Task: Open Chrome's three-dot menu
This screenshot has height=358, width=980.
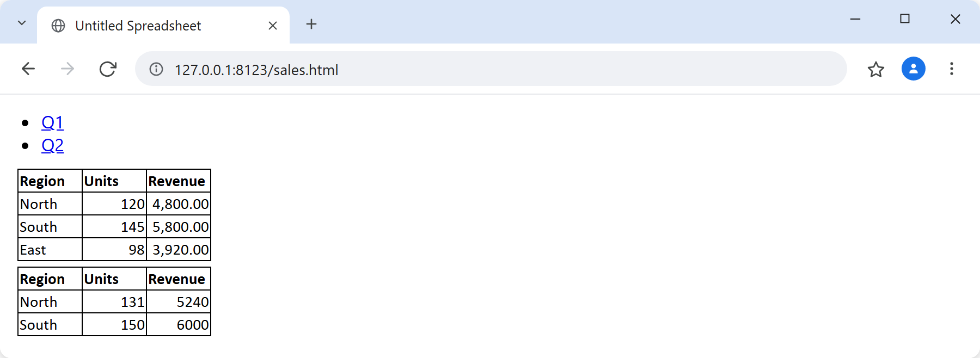Action: 952,69
